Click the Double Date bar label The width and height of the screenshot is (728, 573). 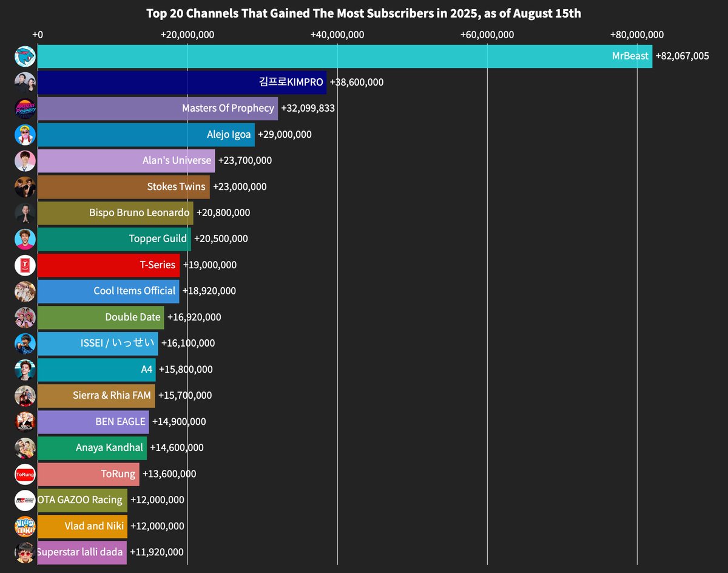[133, 317]
